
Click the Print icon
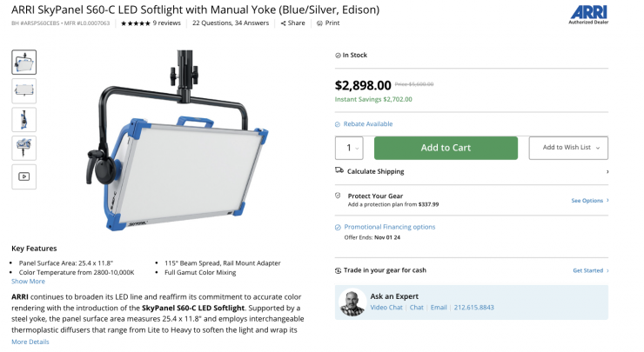[x=319, y=23]
